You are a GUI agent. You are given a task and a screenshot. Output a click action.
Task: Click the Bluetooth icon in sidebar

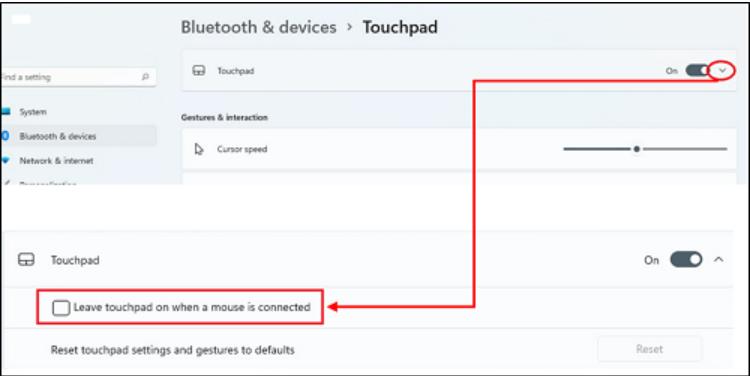pos(5,136)
